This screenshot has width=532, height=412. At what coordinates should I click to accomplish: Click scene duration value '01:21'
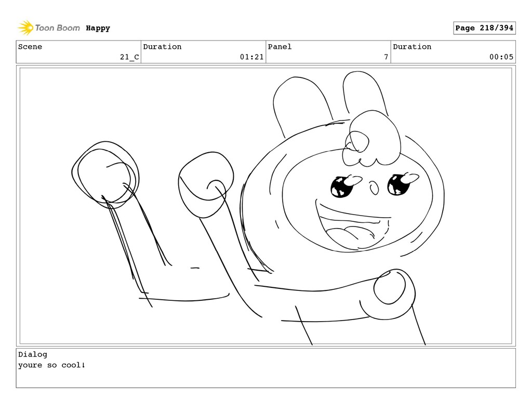click(x=252, y=57)
